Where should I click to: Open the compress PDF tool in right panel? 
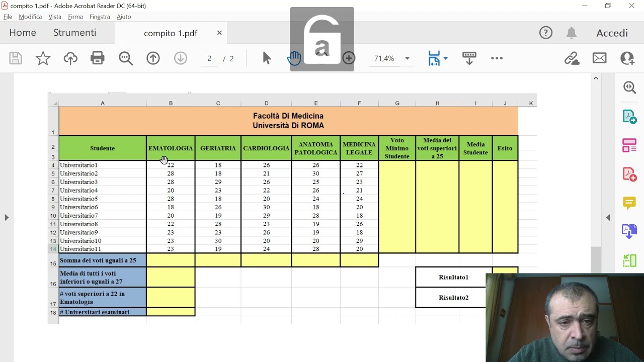click(x=629, y=260)
